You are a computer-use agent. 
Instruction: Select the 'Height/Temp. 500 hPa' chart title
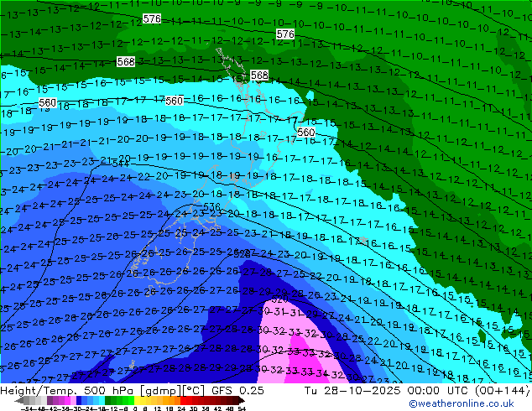(x=67, y=391)
